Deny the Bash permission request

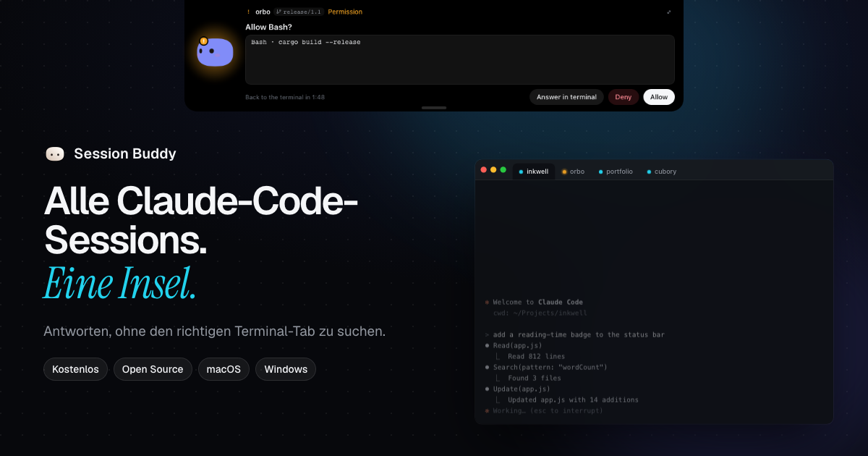click(624, 97)
